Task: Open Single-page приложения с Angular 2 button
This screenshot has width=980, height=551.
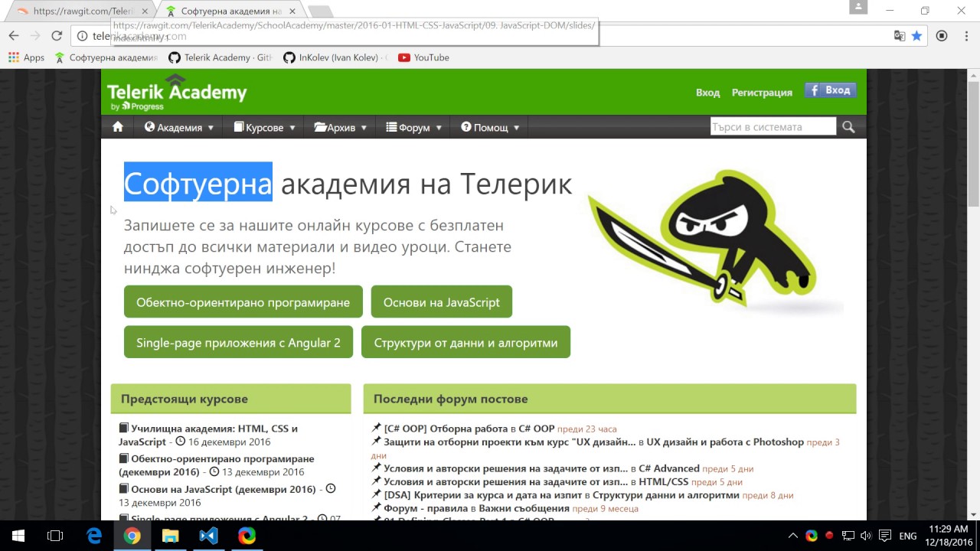Action: [x=238, y=342]
